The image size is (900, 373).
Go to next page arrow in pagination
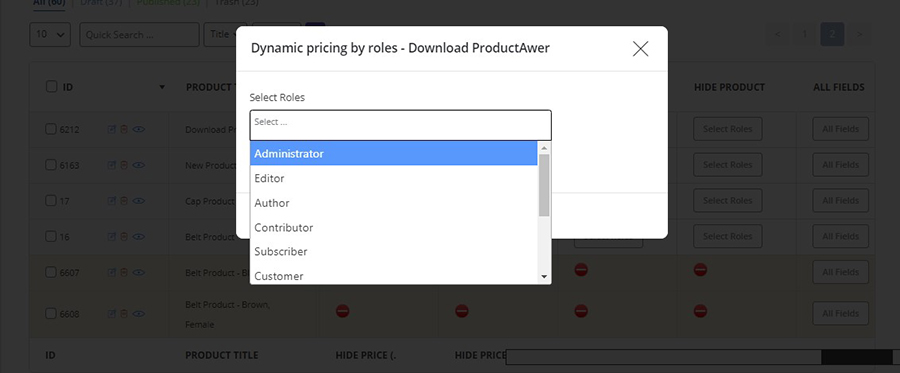click(859, 34)
